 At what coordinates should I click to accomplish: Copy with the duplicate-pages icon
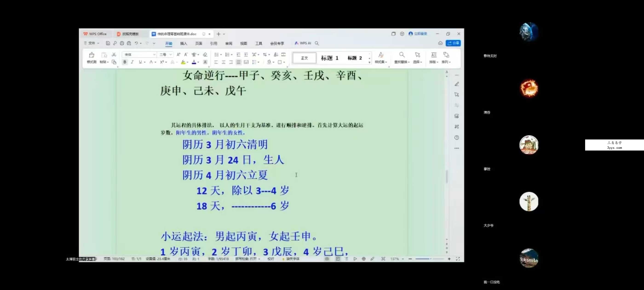[114, 62]
